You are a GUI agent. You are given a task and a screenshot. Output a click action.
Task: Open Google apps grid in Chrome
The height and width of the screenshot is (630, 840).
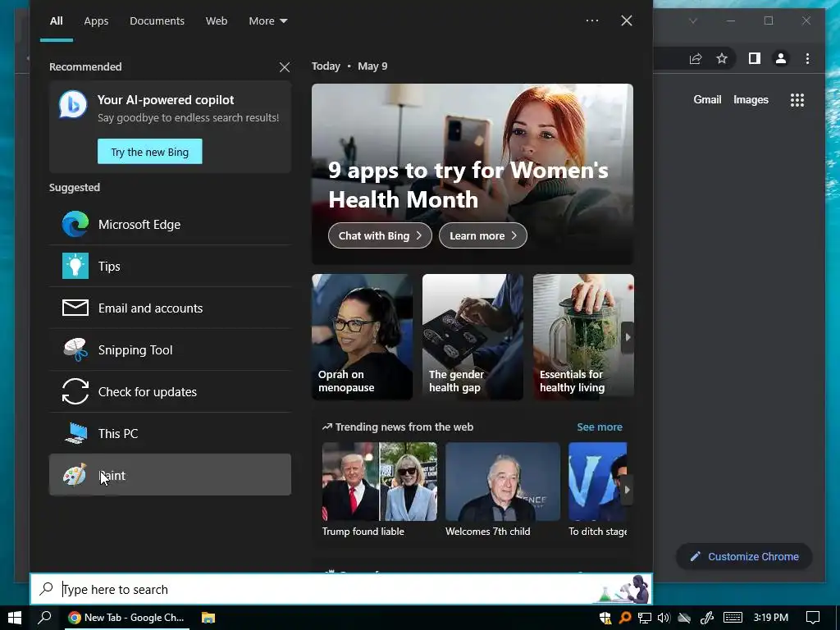pos(797,100)
